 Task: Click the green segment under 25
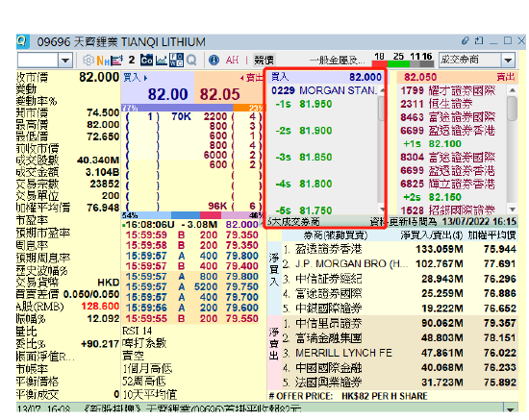tap(398, 64)
